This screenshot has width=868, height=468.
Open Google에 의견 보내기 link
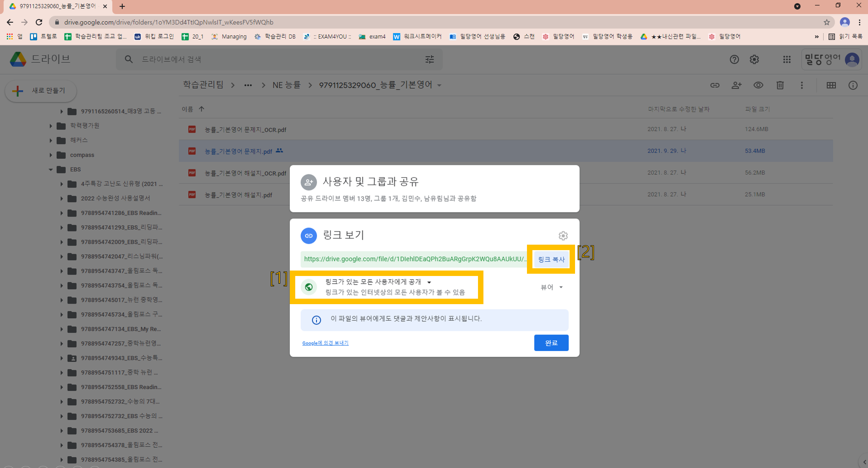(325, 343)
